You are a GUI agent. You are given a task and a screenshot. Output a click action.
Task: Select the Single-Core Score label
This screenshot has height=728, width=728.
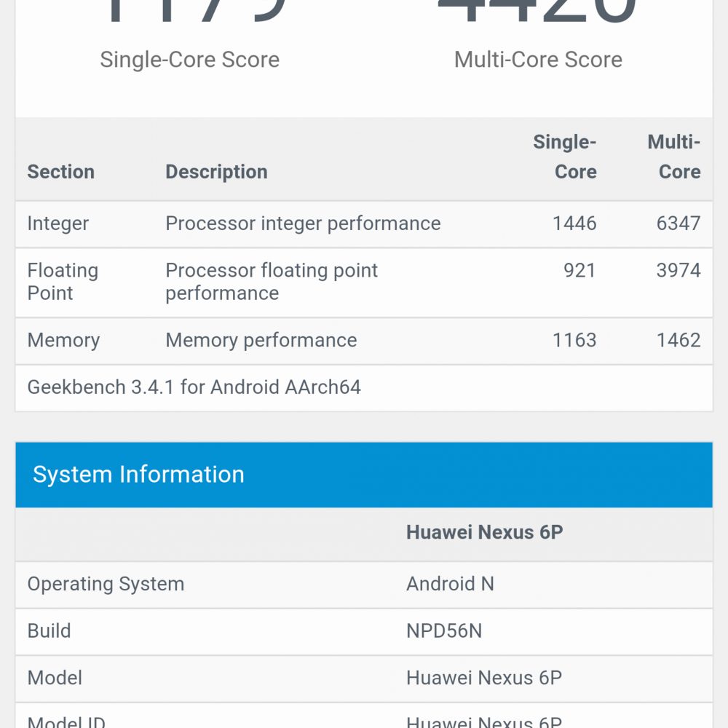[189, 60]
